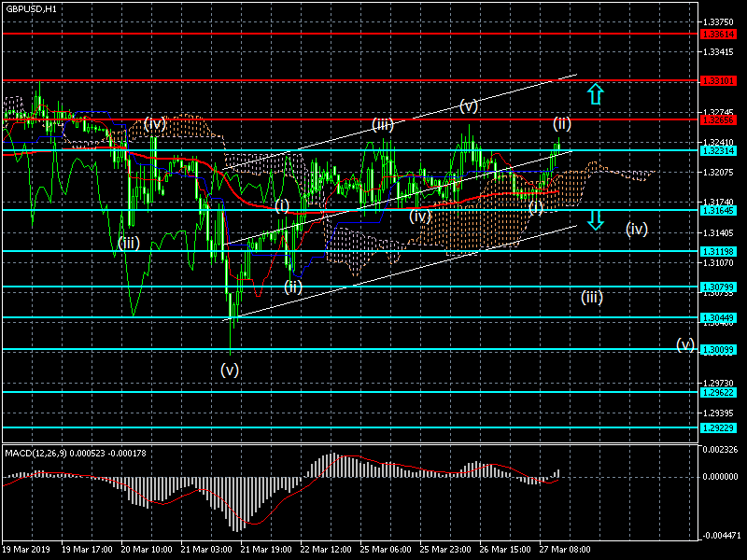Click the -0.004471 value on MACD scale
Image resolution: width=747 pixels, height=560 pixels.
[x=720, y=536]
